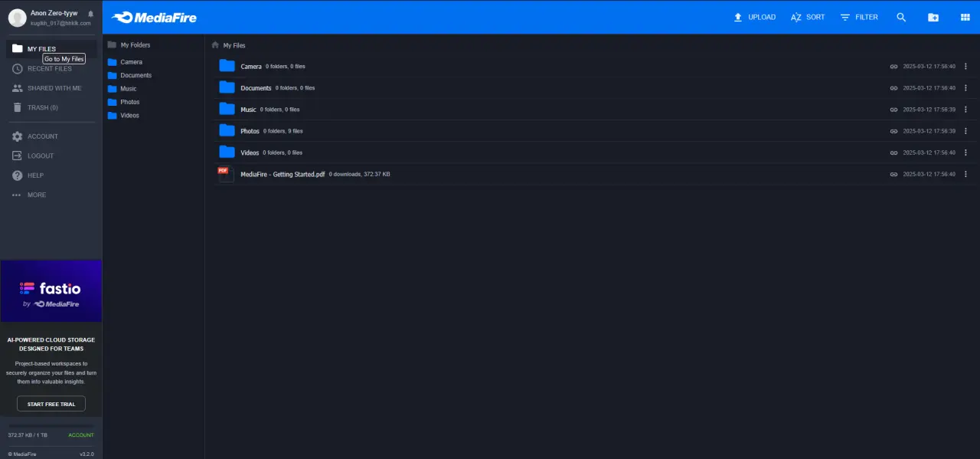Click the Camera folder icon in the file list
Viewport: 980px width, 459px height.
click(x=227, y=66)
